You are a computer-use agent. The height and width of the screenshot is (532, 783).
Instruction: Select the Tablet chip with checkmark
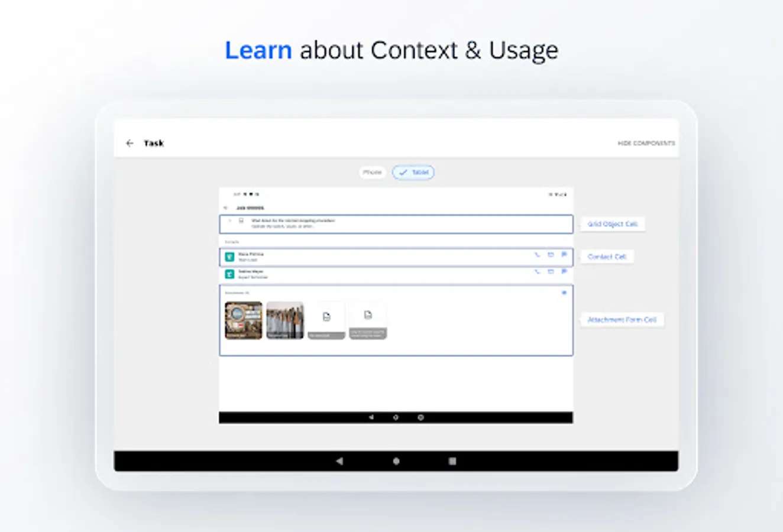click(x=413, y=172)
